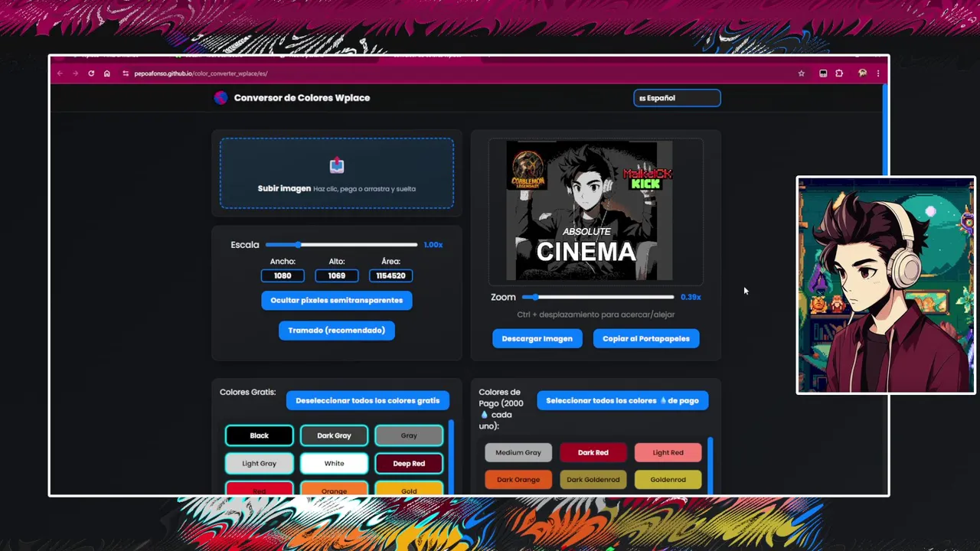Viewport: 980px width, 551px height.
Task: Click the Alto field showing 1069
Action: pos(337,275)
